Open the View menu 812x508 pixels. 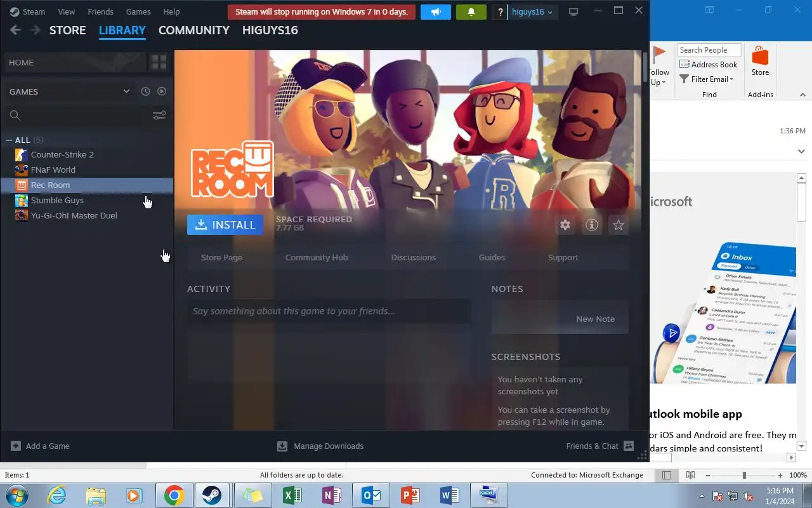pos(66,11)
